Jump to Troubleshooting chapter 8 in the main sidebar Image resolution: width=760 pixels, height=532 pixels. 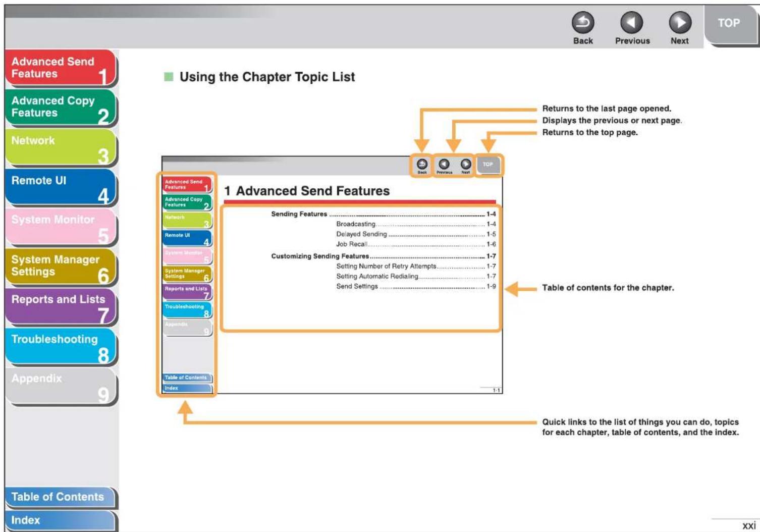pyautogui.click(x=61, y=347)
